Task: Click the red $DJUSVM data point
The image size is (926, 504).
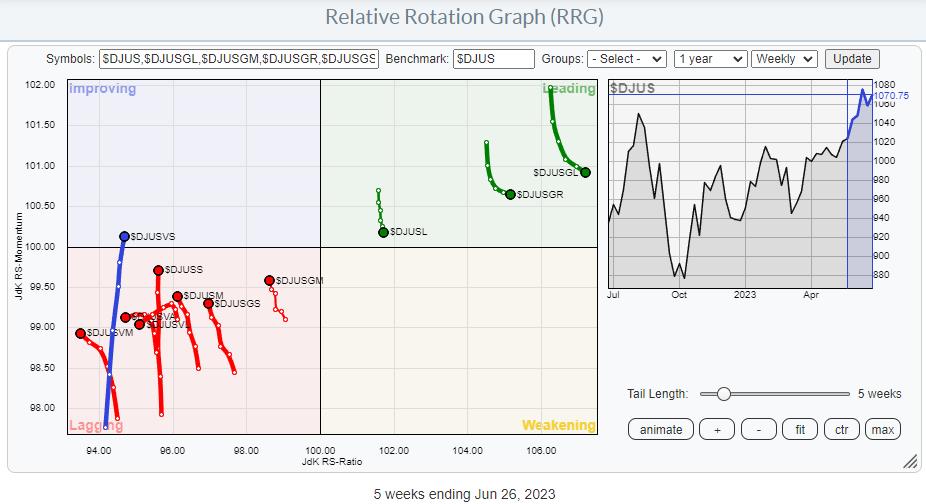Action: tap(81, 333)
